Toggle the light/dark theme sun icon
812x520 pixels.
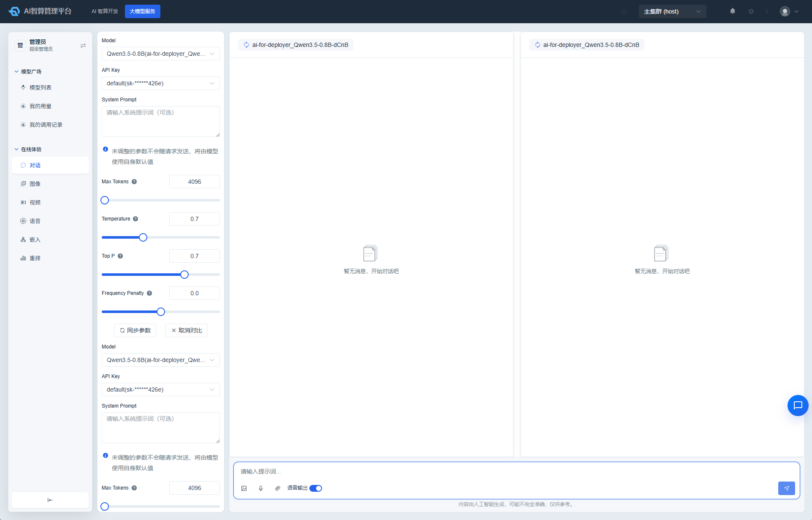pos(751,11)
